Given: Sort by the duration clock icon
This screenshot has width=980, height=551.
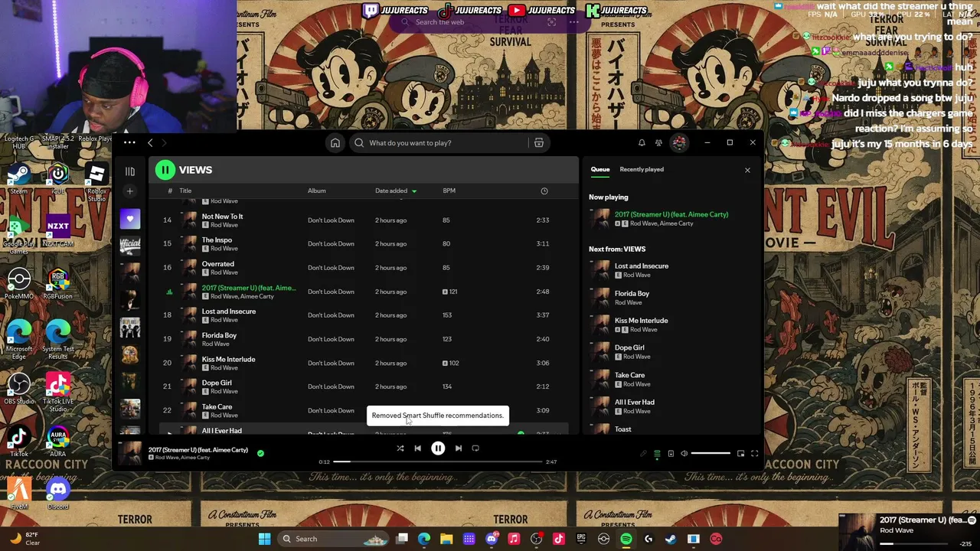Looking at the screenshot, I should 544,191.
